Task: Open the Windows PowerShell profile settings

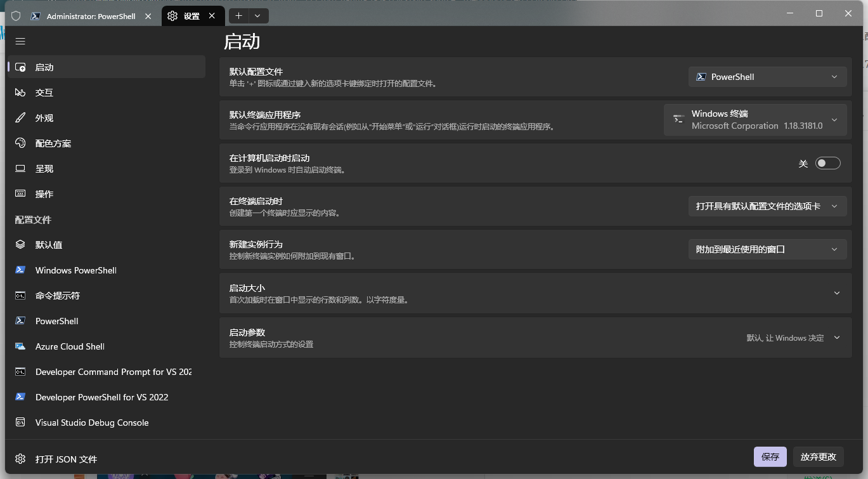Action: click(x=107, y=270)
